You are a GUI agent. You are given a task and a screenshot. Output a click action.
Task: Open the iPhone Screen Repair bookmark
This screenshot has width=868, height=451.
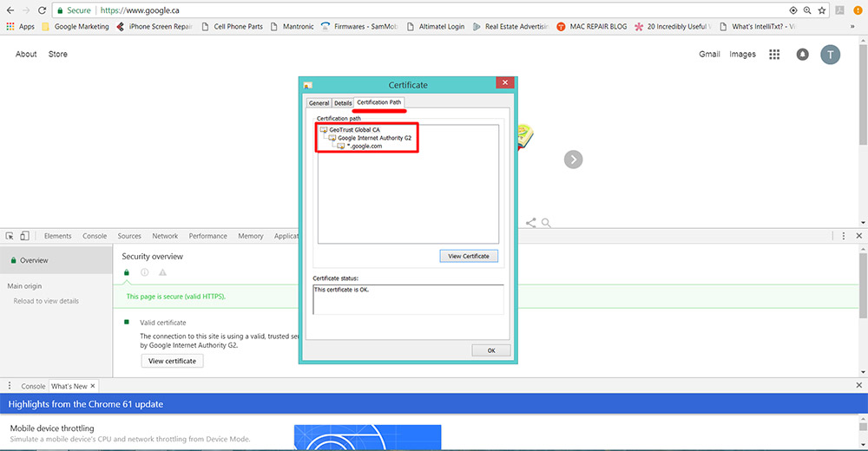tap(155, 27)
